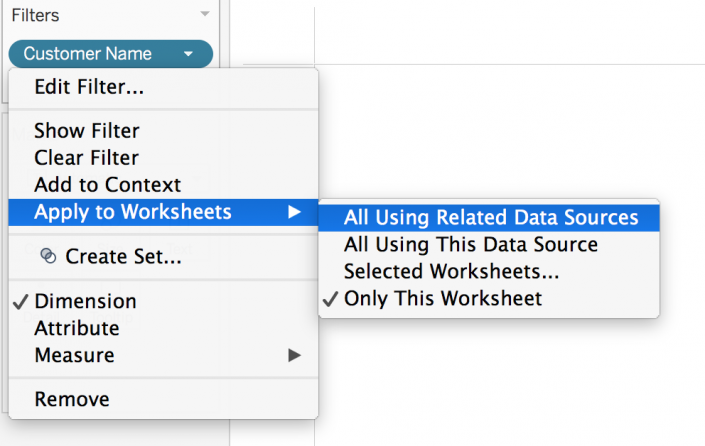
Task: Click Add to Context
Action: [107, 185]
